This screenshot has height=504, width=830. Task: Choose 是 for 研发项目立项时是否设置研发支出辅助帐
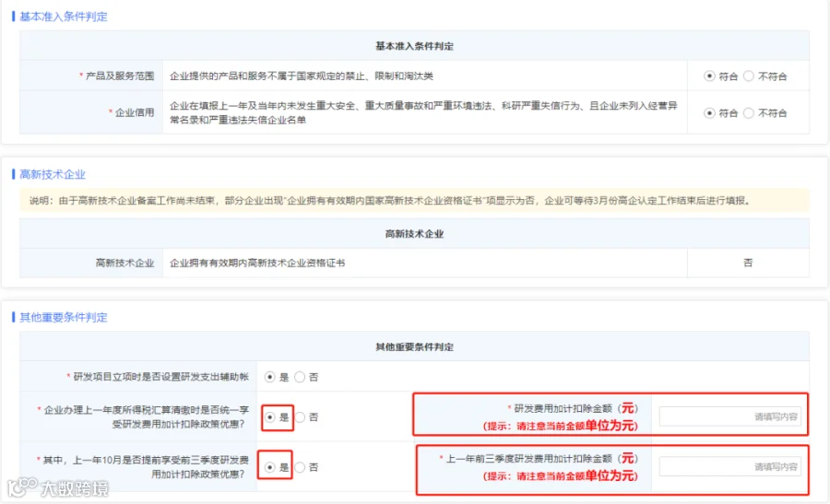270,377
